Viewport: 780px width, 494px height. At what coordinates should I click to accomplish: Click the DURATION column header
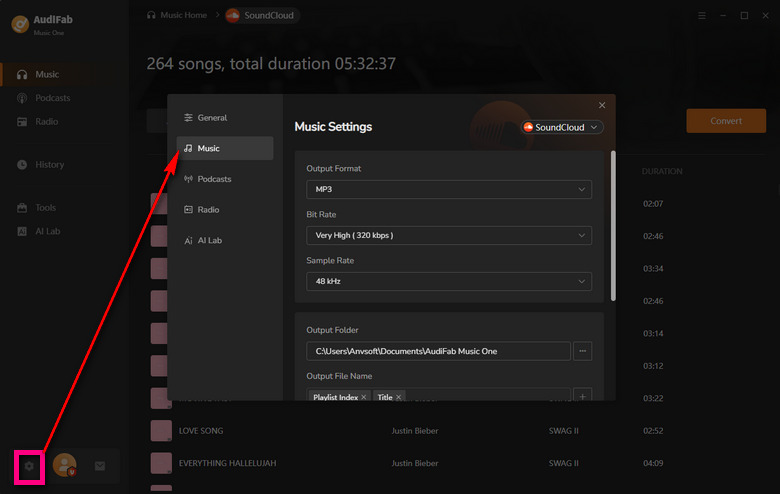tap(662, 171)
